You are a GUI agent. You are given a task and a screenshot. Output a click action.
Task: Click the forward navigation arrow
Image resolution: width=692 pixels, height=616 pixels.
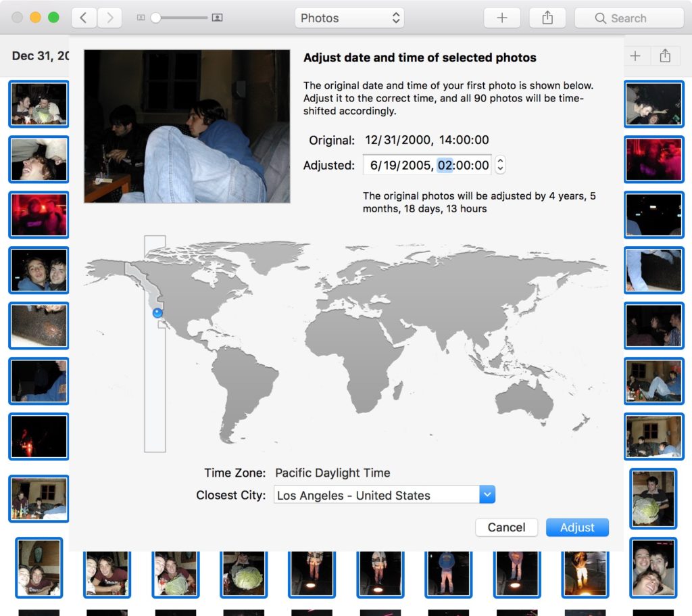[x=109, y=18]
